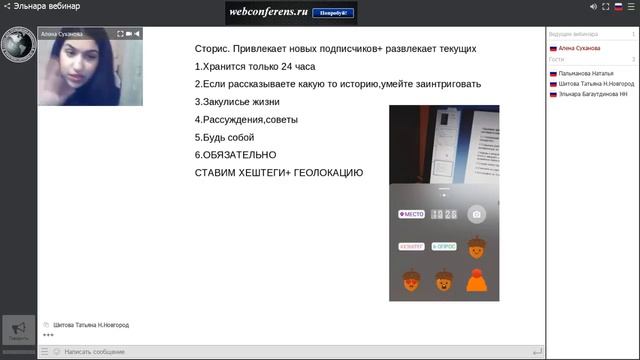Enter fullscreen using the top bar icon

coord(606,7)
